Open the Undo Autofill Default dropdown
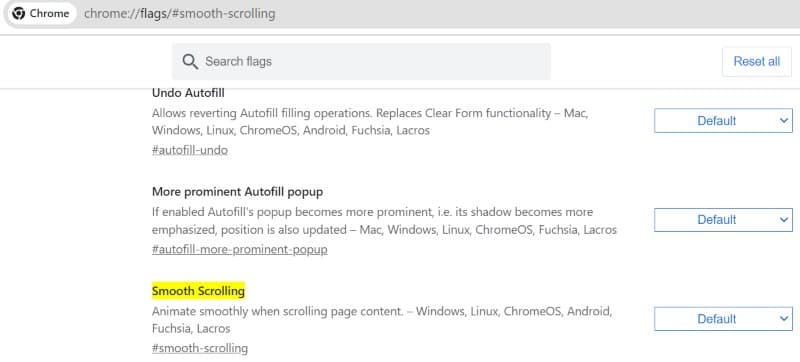 coord(723,121)
